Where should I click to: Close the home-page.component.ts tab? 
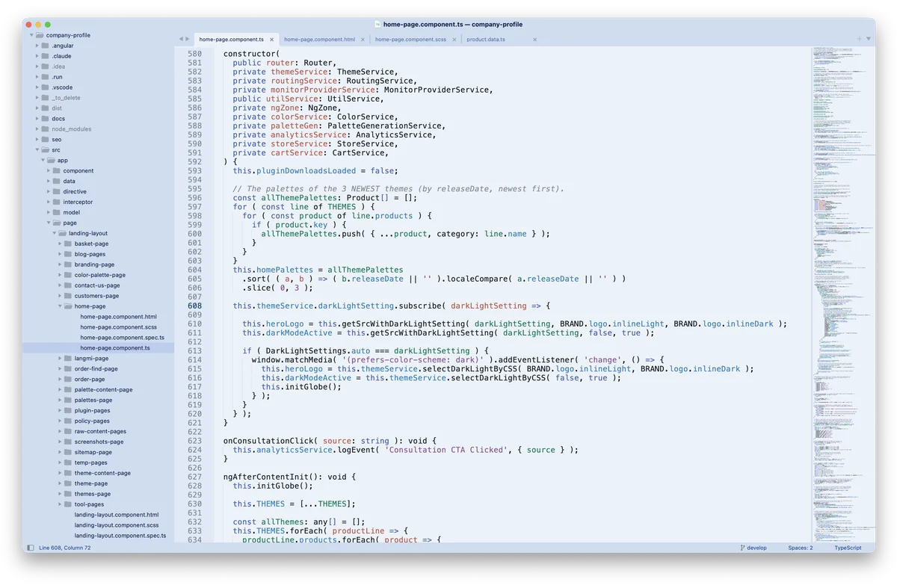point(271,40)
